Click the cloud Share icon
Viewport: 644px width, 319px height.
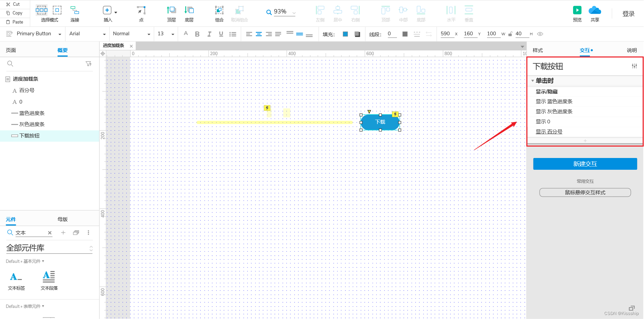tap(595, 10)
